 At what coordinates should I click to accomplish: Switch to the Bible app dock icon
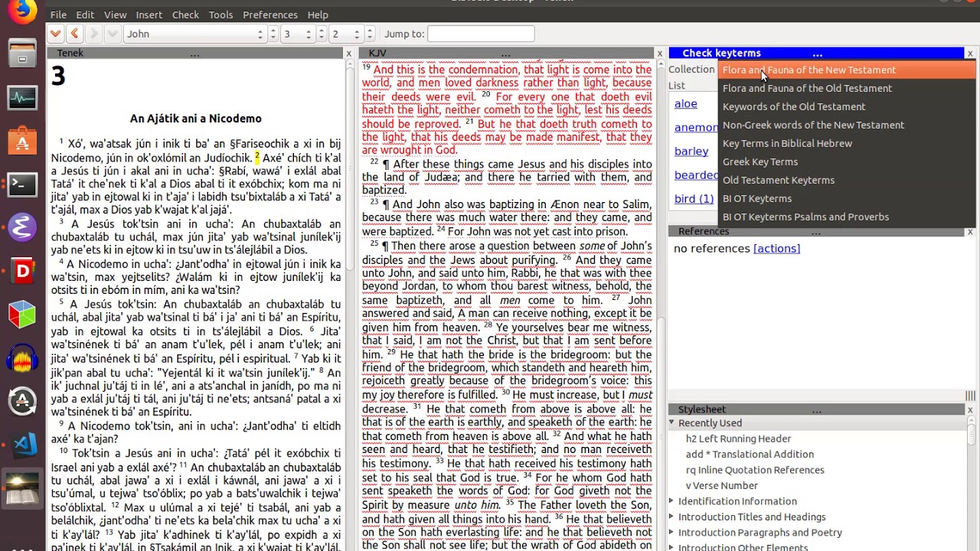click(22, 488)
